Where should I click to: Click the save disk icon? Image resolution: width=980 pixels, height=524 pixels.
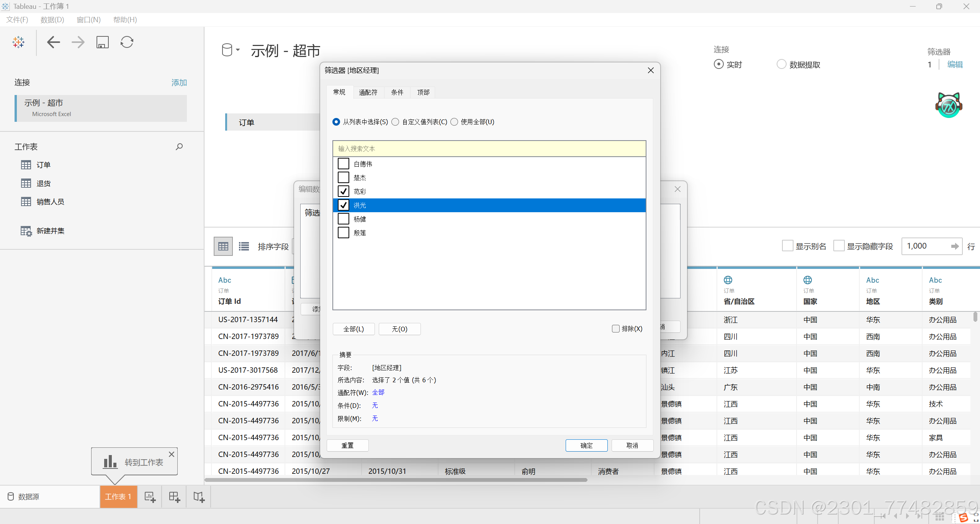pyautogui.click(x=102, y=42)
